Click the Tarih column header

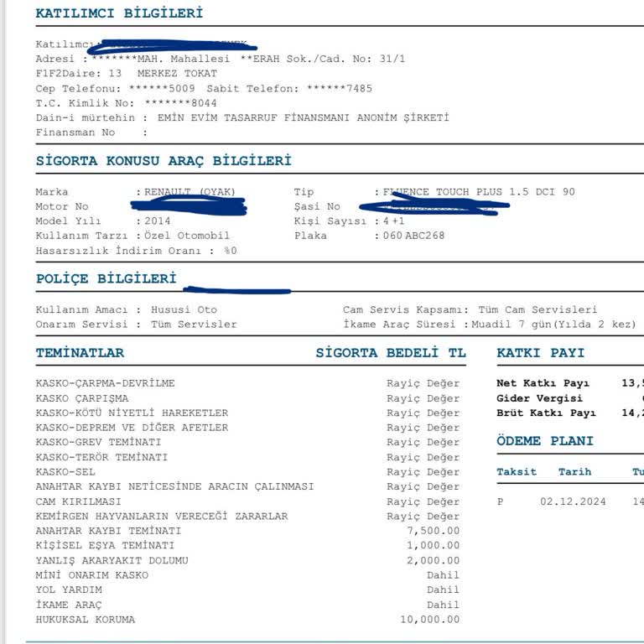[x=574, y=471]
